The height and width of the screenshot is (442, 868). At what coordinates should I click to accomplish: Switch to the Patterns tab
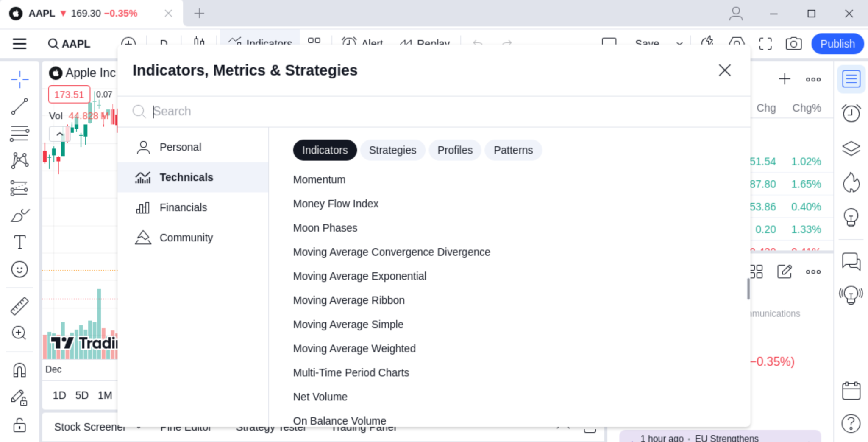[x=512, y=150]
